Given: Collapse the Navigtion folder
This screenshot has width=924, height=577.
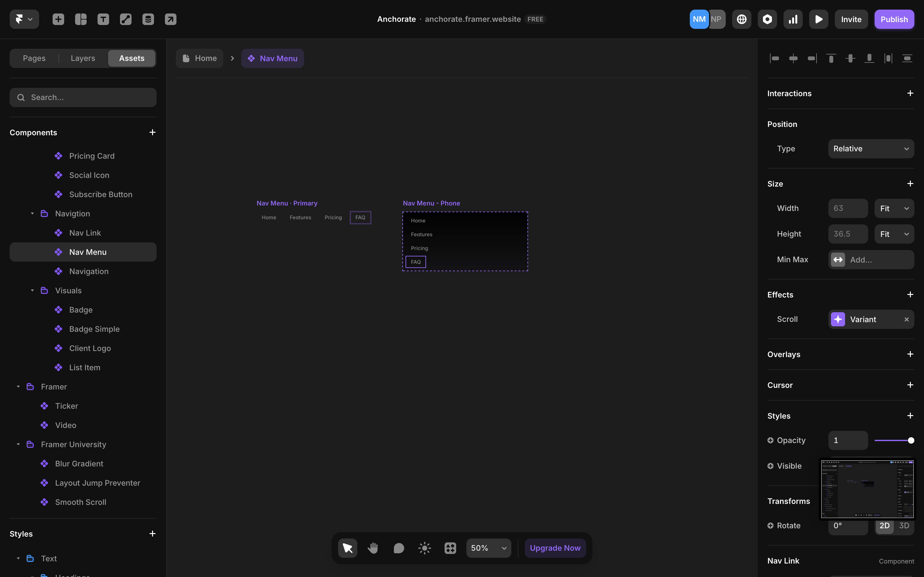Looking at the screenshot, I should (32, 214).
